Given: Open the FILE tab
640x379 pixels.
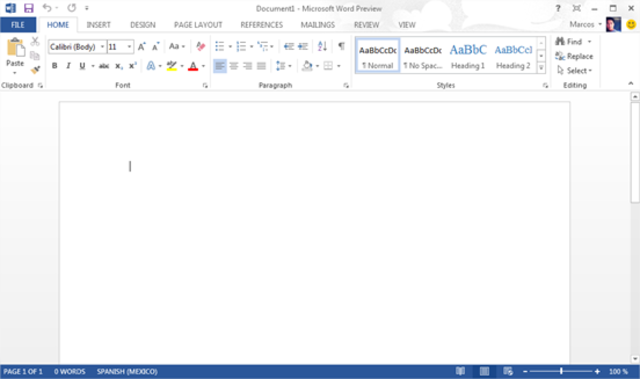Looking at the screenshot, I should point(18,25).
